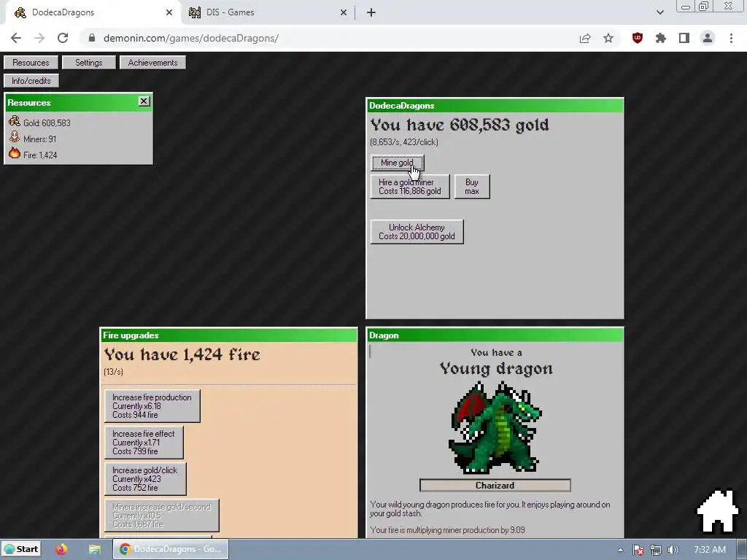Image resolution: width=747 pixels, height=560 pixels.
Task: Click the miner icon in Resources panel
Action: pyautogui.click(x=15, y=138)
